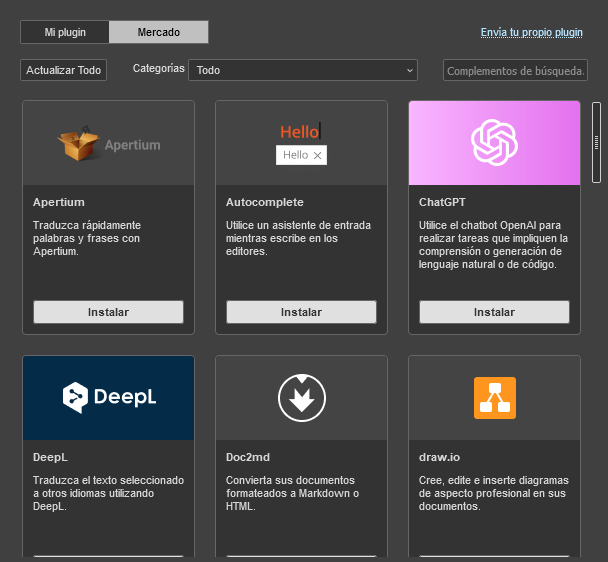This screenshot has height=562, width=608.
Task: Click the vertical scrollbar handle
Action: [x=596, y=142]
